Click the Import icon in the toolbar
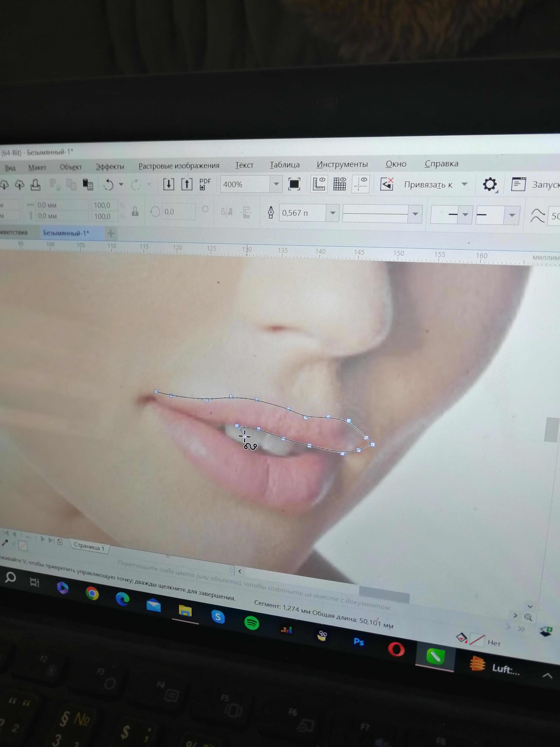 point(168,184)
